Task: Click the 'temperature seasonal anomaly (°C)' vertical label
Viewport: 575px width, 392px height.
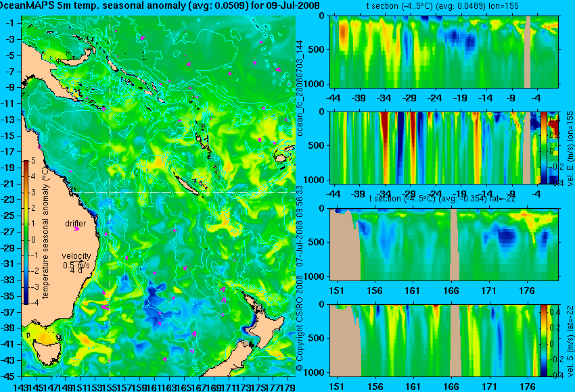Action: (x=45, y=232)
